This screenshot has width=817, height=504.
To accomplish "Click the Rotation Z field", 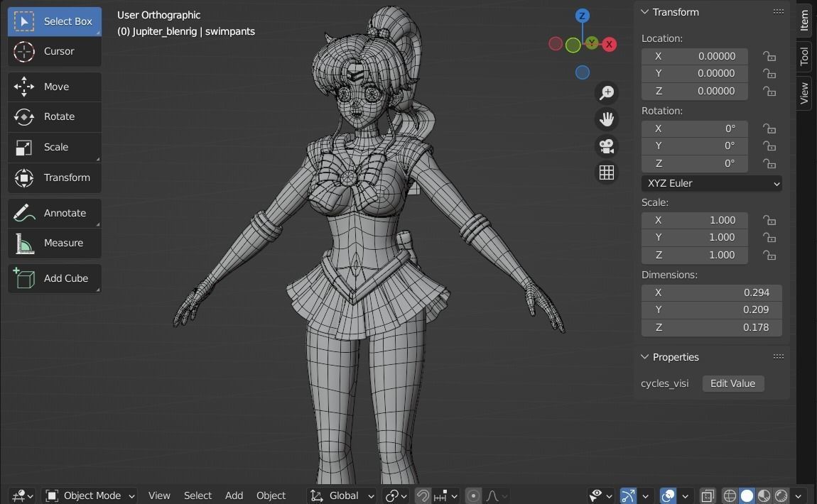I will click(x=695, y=163).
